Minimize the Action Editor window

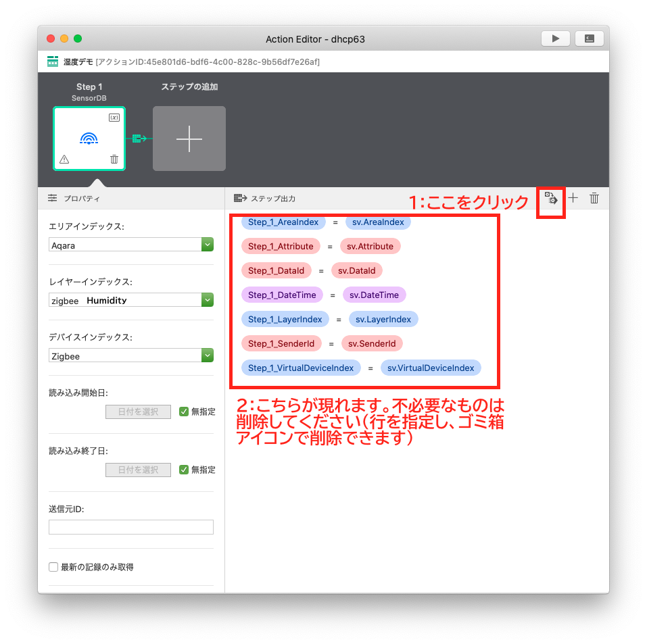(x=64, y=39)
